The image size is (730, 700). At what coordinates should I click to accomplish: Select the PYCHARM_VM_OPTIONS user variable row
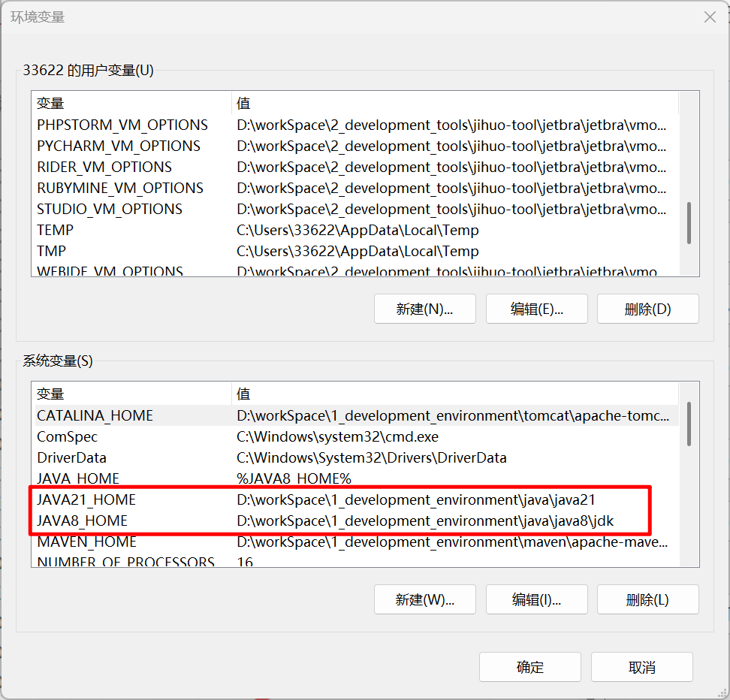pos(119,146)
